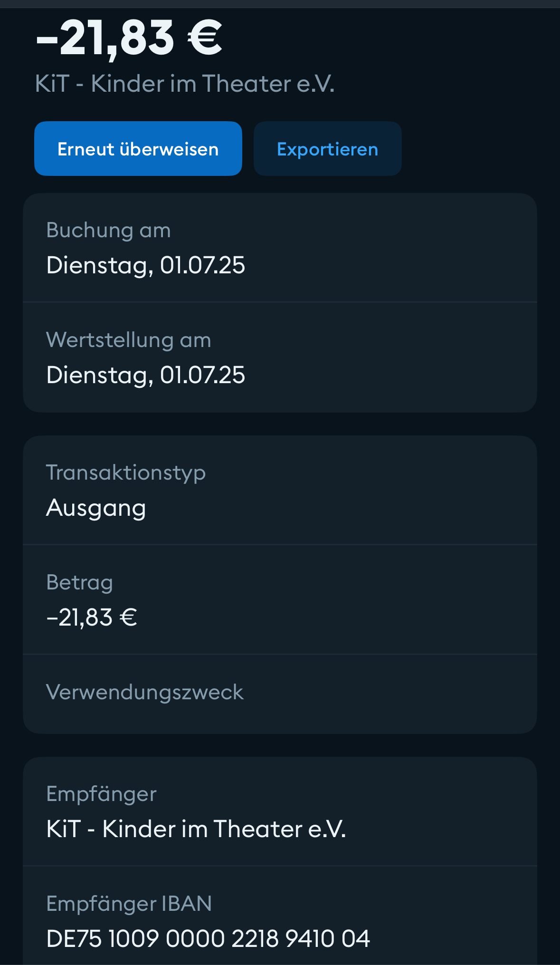
Task: Select the -21,83 € value under Betrag
Action: (x=92, y=618)
